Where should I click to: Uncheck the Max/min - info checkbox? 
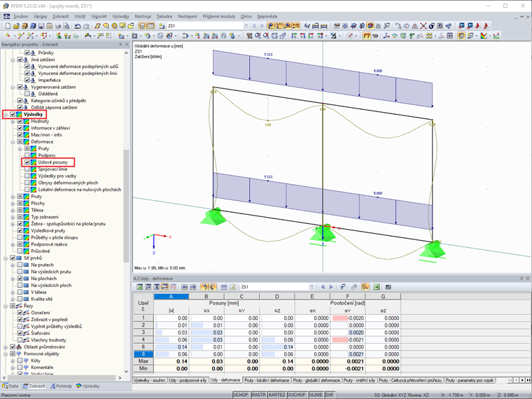coord(20,134)
